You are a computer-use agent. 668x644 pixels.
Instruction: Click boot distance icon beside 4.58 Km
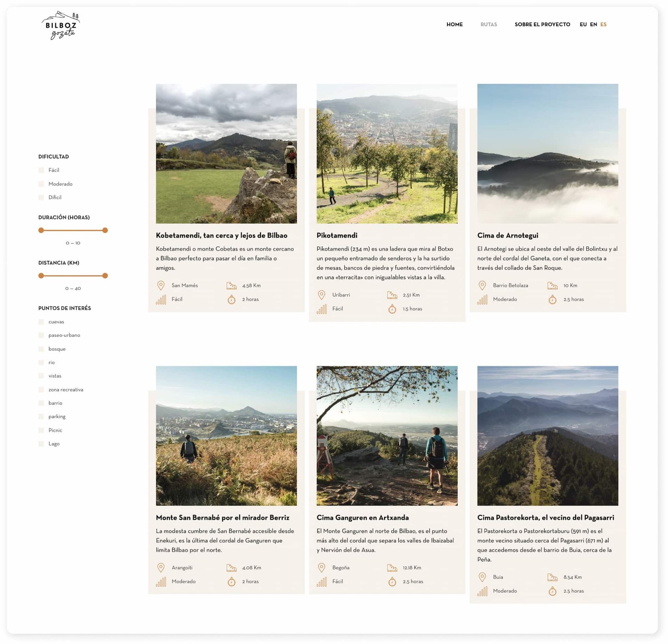231,285
